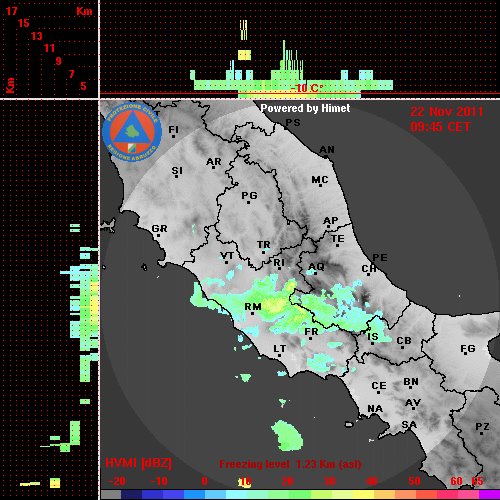Screen dimensions: 500x500
Task: Click the Protezione Civile Abruzzo logo
Action: [132, 133]
